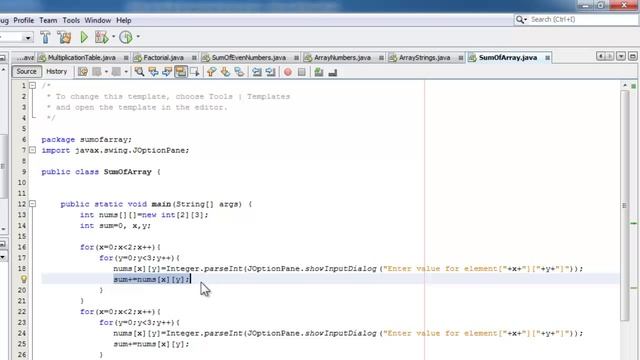Toggle Highlight Search in editor toolbar

[180, 72]
